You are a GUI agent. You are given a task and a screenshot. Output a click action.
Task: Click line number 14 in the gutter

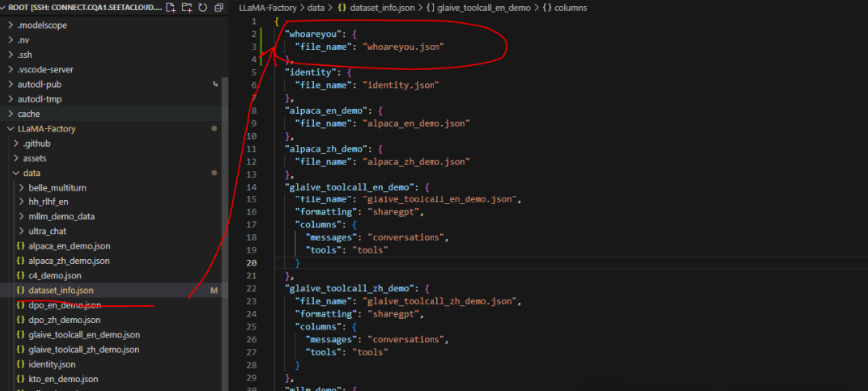(252, 187)
